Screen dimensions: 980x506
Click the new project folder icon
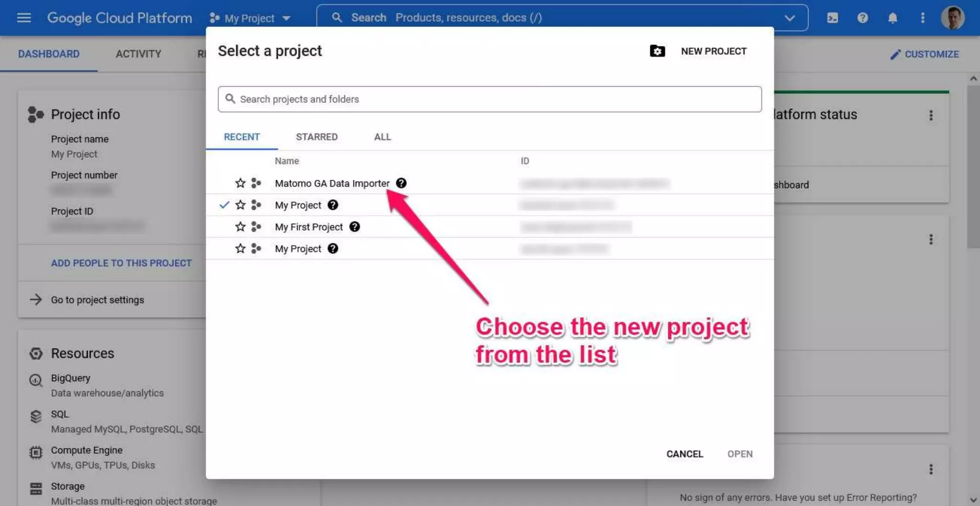[x=657, y=51]
